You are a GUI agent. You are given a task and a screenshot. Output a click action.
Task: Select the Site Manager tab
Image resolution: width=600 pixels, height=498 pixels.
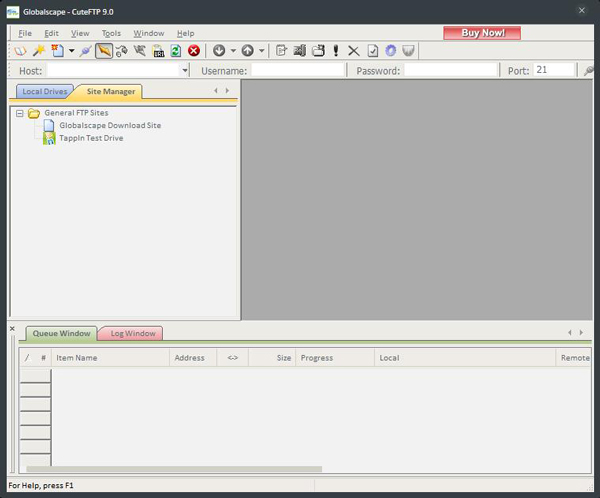(111, 91)
